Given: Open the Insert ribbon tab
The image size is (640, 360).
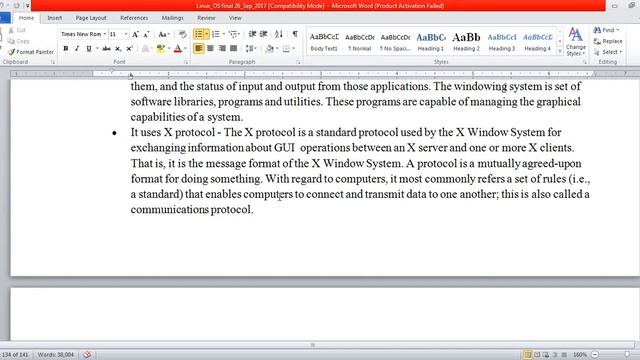Looking at the screenshot, I should pyautogui.click(x=55, y=18).
